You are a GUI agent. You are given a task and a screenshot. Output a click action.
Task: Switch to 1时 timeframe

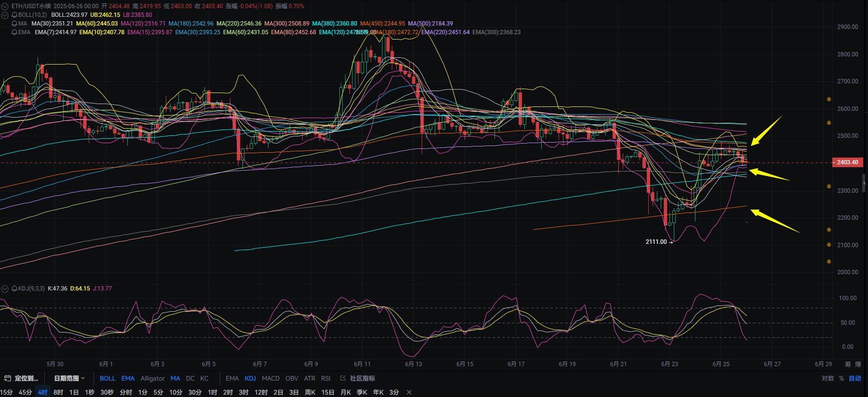[213, 392]
